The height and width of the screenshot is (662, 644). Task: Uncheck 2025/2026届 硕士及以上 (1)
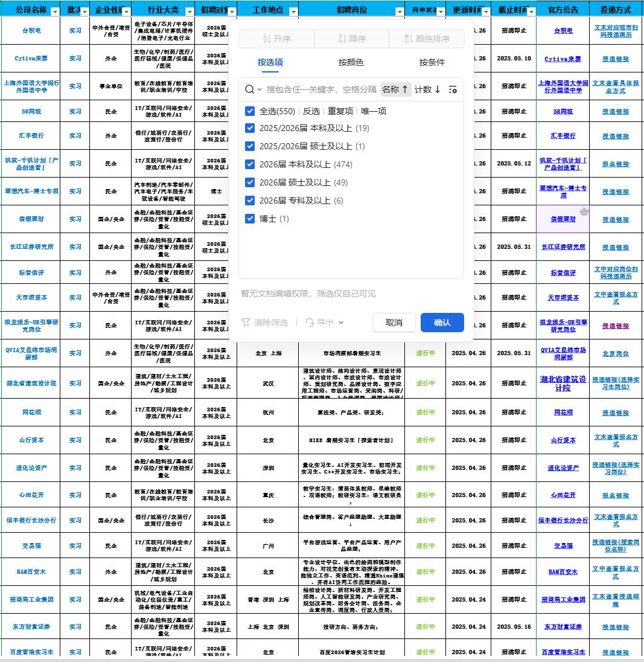tap(250, 146)
